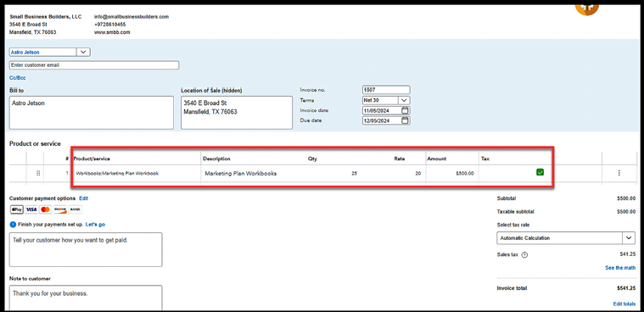Screen dimensions: 644x312
Task: Click the Note to customer text box
Action: [x=86, y=298]
